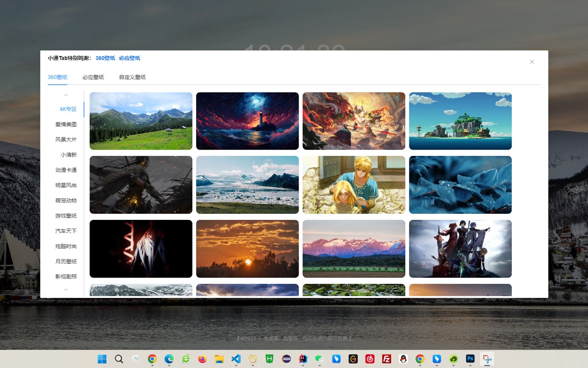Image resolution: width=588 pixels, height=368 pixels.
Task: Choose the dark gray warrior wallpaper
Action: [141, 185]
